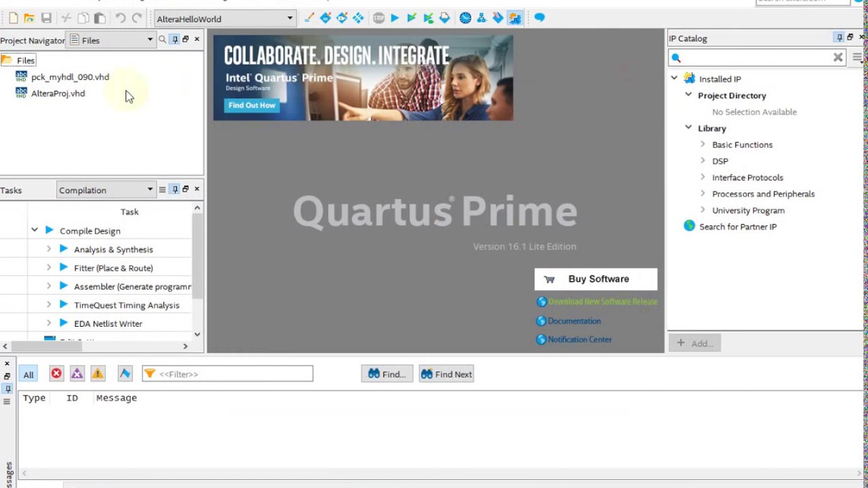This screenshot has height=488, width=868.
Task: Open the Documentation link
Action: (x=574, y=321)
